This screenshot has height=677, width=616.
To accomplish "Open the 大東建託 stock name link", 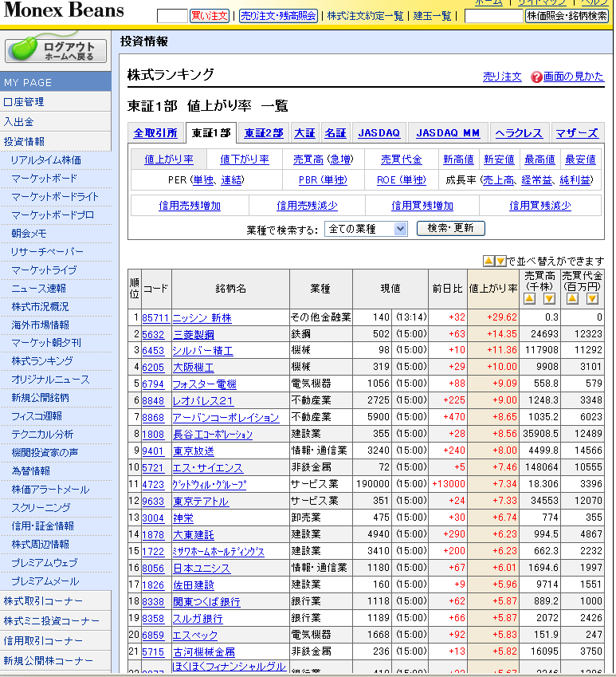I will pos(194,535).
